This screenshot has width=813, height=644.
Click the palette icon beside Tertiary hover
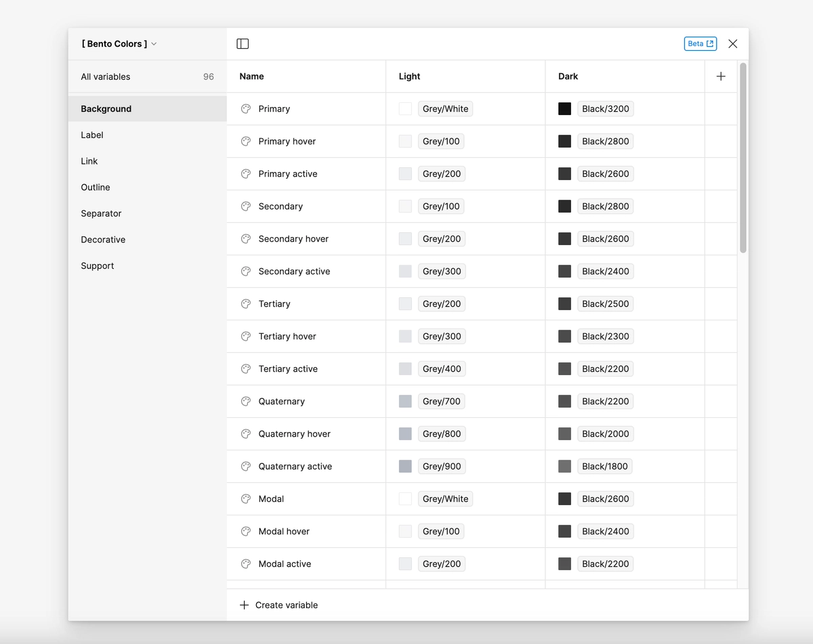point(245,336)
